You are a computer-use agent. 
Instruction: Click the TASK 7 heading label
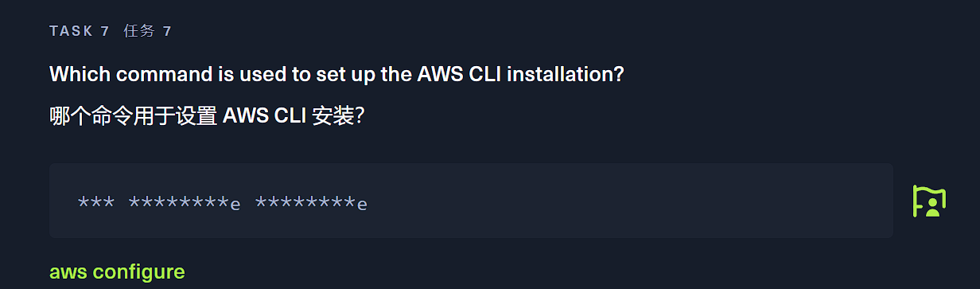point(80,31)
